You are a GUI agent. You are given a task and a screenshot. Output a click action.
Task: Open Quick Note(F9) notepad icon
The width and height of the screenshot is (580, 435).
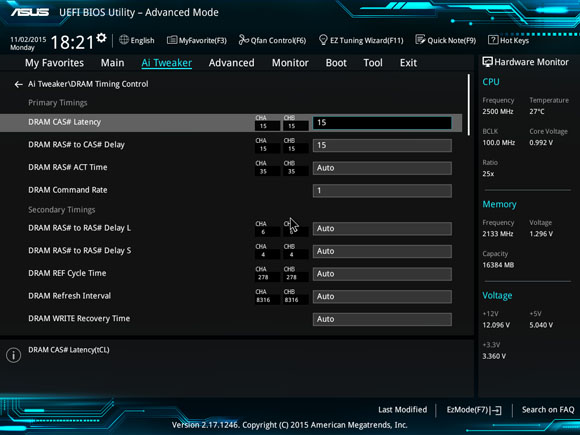[x=420, y=40]
